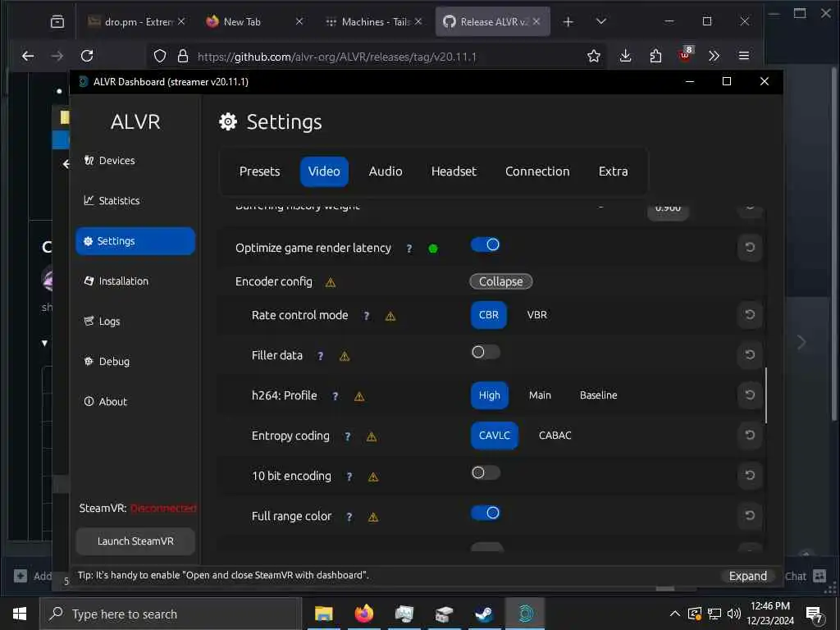Show help for Full range color

pyautogui.click(x=349, y=517)
